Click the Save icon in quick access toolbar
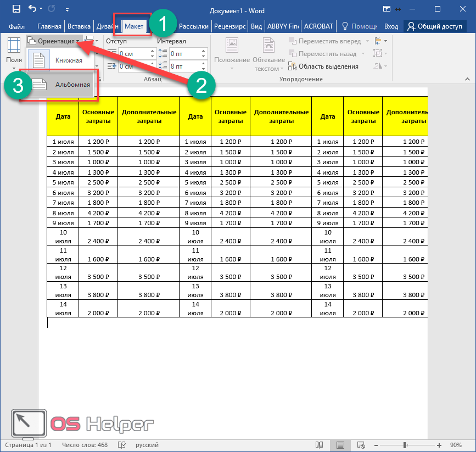This screenshot has height=452, width=476. point(16,9)
